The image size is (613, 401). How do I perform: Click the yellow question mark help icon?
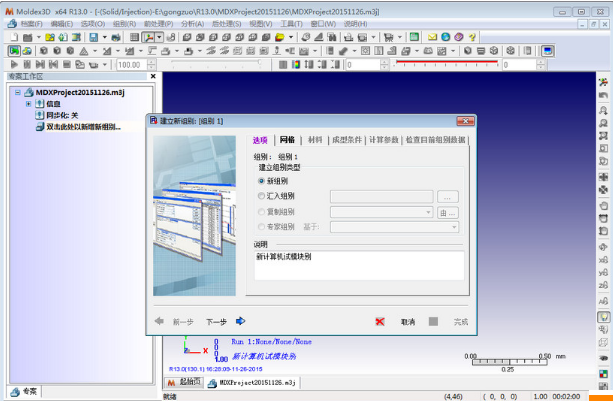pyautogui.click(x=472, y=37)
